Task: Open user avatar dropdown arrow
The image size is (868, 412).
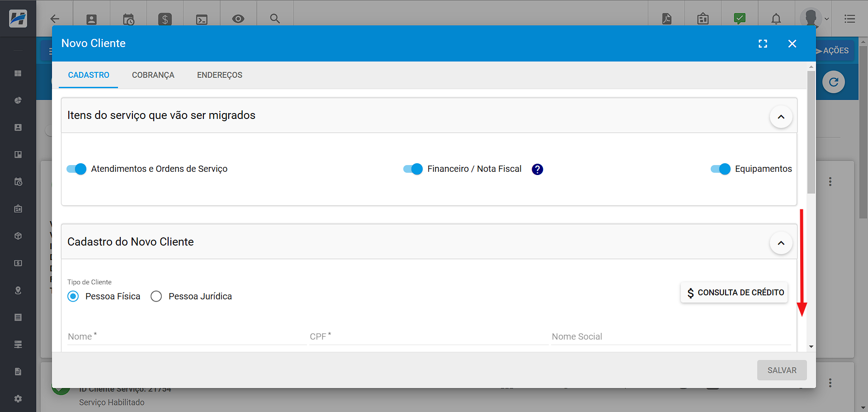Action: point(827,19)
